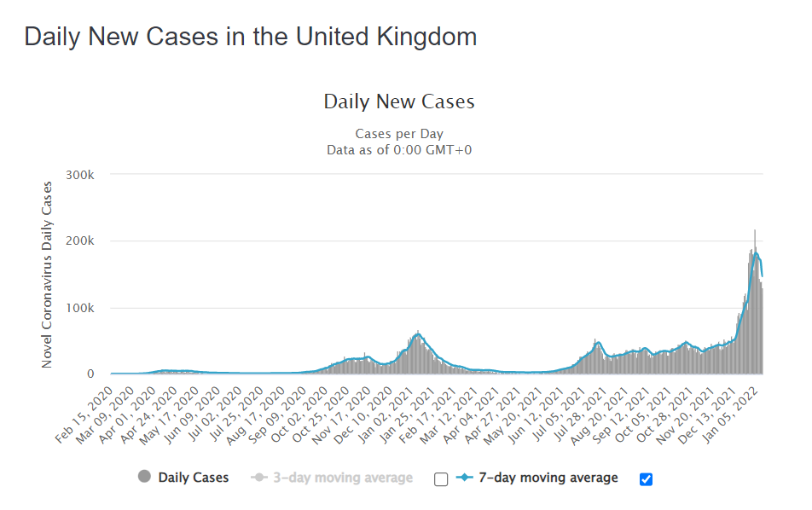This screenshot has width=812, height=510.
Task: Click the Daily New Cases in United Kingdom heading
Action: click(x=251, y=37)
